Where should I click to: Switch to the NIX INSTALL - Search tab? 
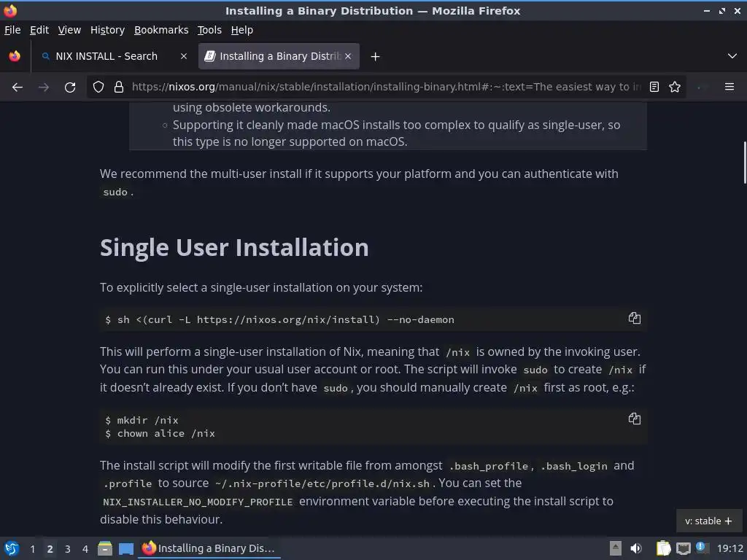pos(113,56)
